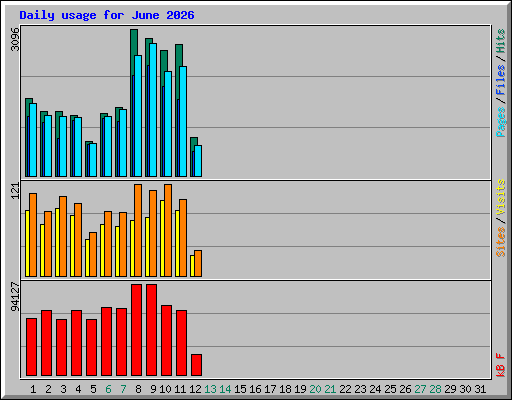Select day 9 on the x-axis
Viewport: 512px width, 400px height.
pos(153,389)
